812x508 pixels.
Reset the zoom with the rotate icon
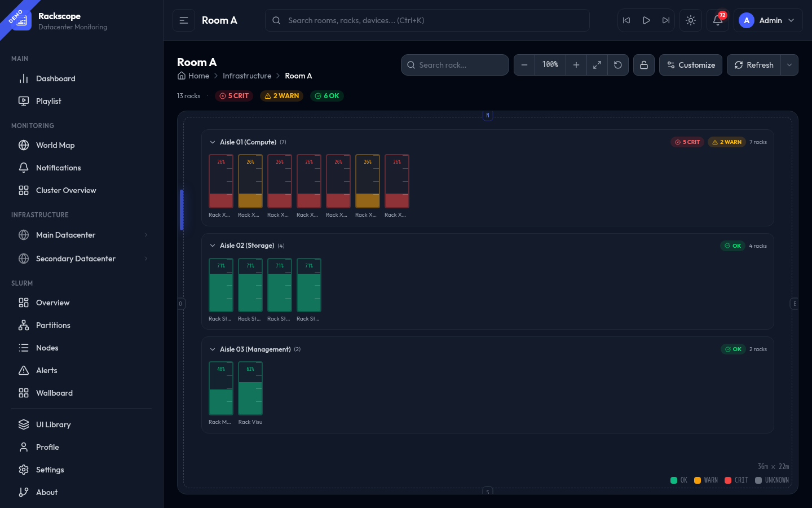618,65
